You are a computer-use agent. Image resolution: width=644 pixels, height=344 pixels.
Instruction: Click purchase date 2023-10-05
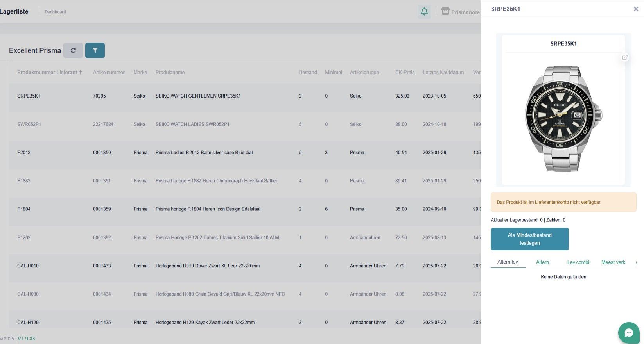(x=434, y=96)
